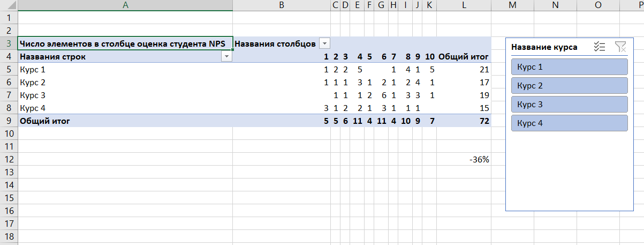Select column L header

click(x=464, y=5)
